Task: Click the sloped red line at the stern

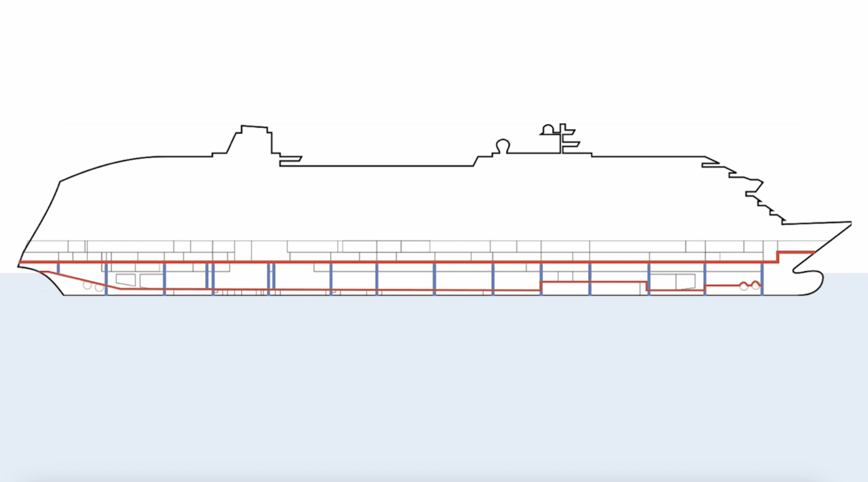Action: [x=80, y=280]
